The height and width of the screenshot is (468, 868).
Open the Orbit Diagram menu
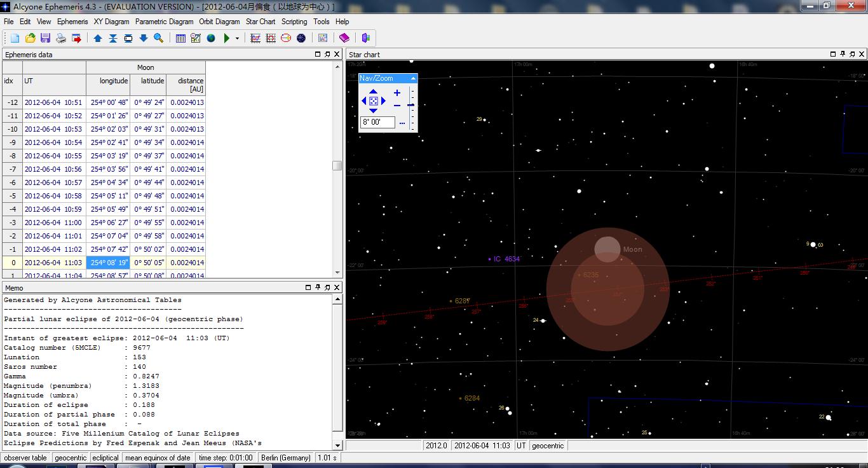(x=219, y=22)
